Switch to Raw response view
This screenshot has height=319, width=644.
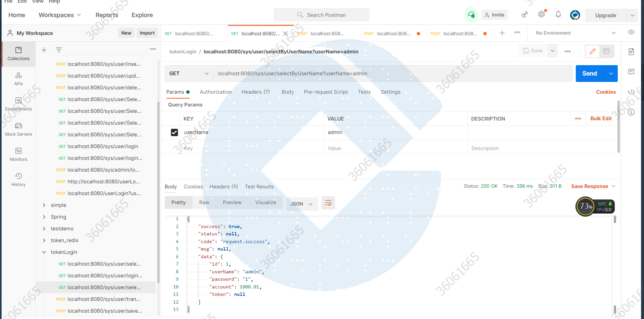coord(204,202)
